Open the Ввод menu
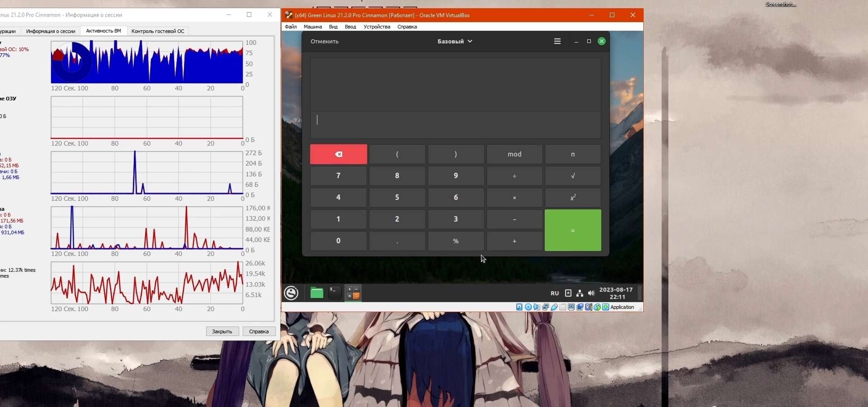The image size is (868, 407). 350,27
